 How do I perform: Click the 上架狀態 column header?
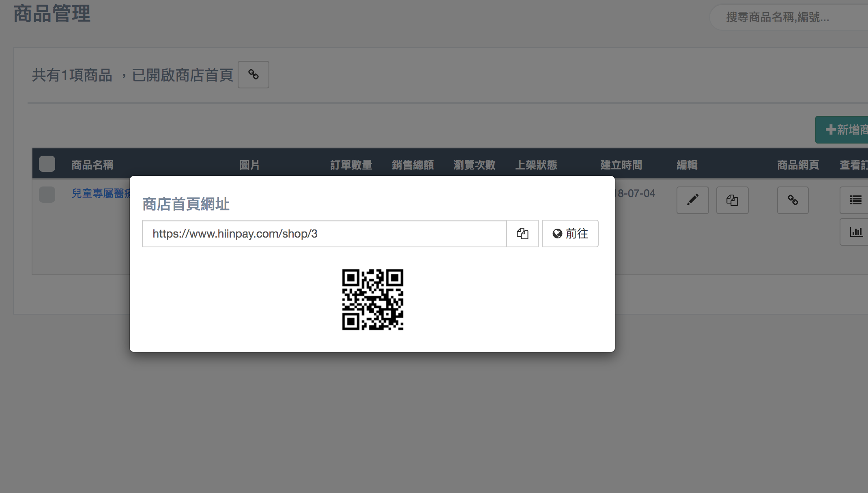(x=536, y=165)
